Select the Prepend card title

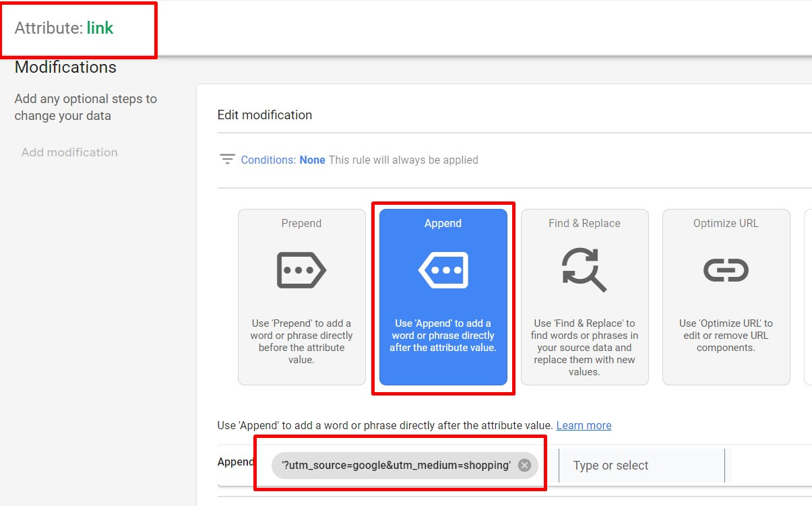(x=301, y=224)
